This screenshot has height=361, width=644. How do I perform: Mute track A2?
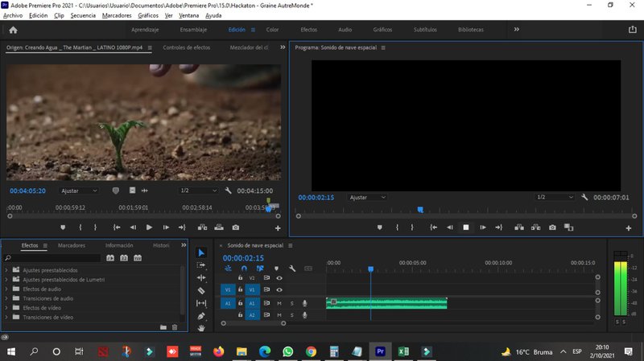[x=279, y=315]
